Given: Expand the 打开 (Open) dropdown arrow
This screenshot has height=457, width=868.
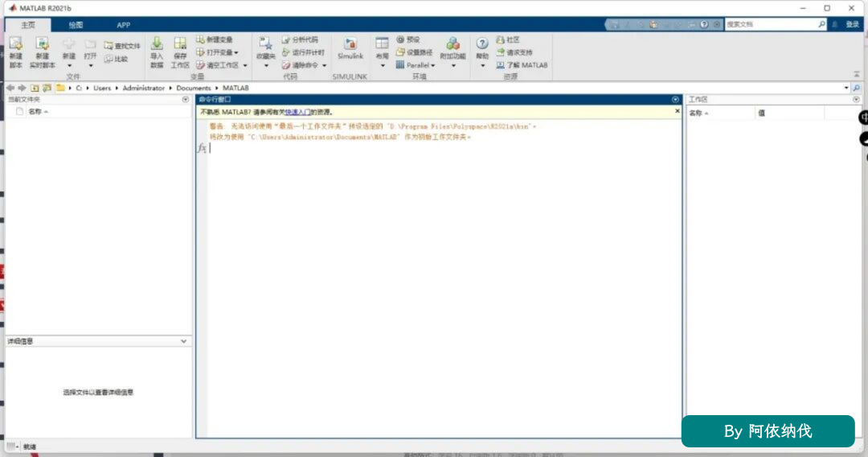Looking at the screenshot, I should [x=91, y=66].
